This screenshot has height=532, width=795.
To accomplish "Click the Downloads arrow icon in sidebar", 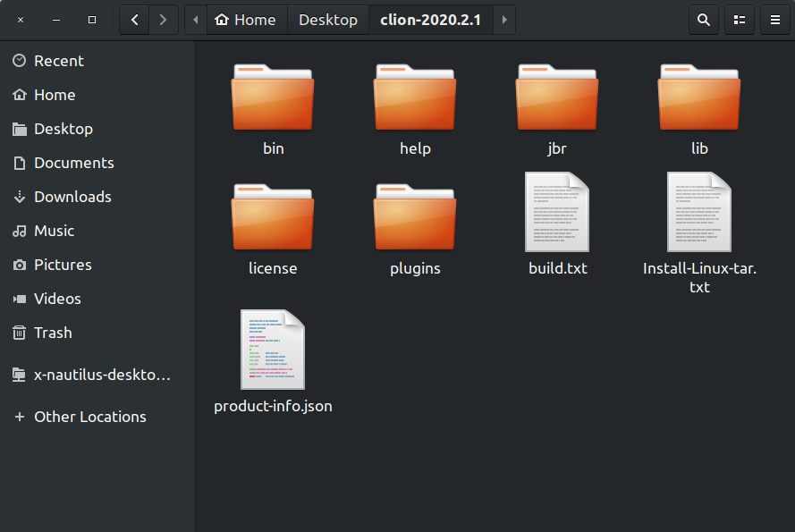I will click(20, 197).
